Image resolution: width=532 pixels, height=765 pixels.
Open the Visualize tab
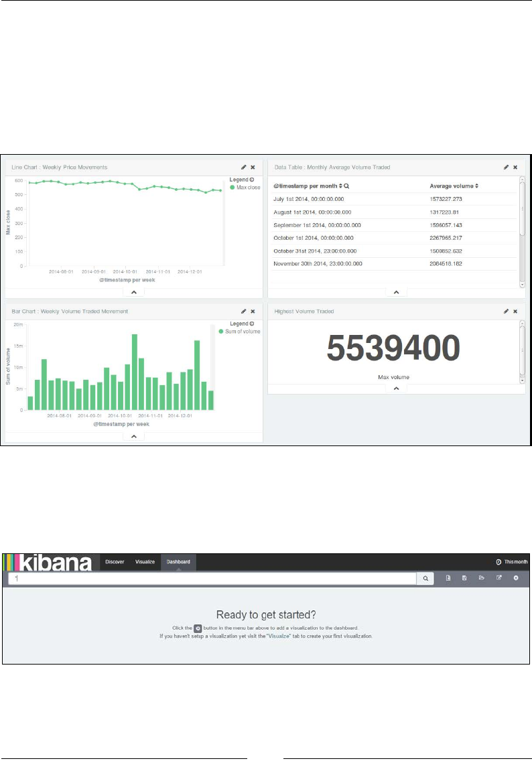click(x=145, y=562)
